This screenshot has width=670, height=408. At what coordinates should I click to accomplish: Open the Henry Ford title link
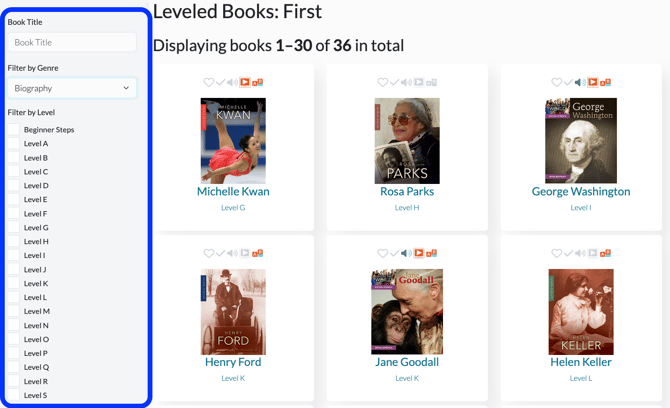pos(233,362)
